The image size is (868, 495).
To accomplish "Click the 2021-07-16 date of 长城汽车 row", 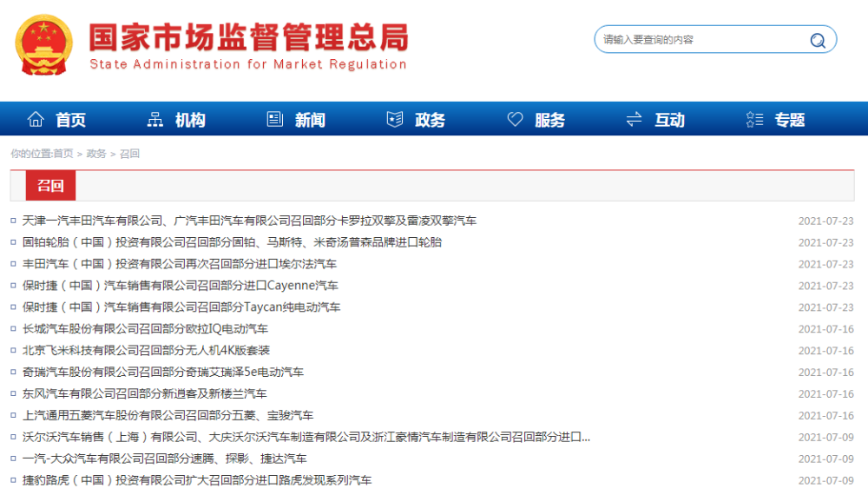I will coord(826,329).
